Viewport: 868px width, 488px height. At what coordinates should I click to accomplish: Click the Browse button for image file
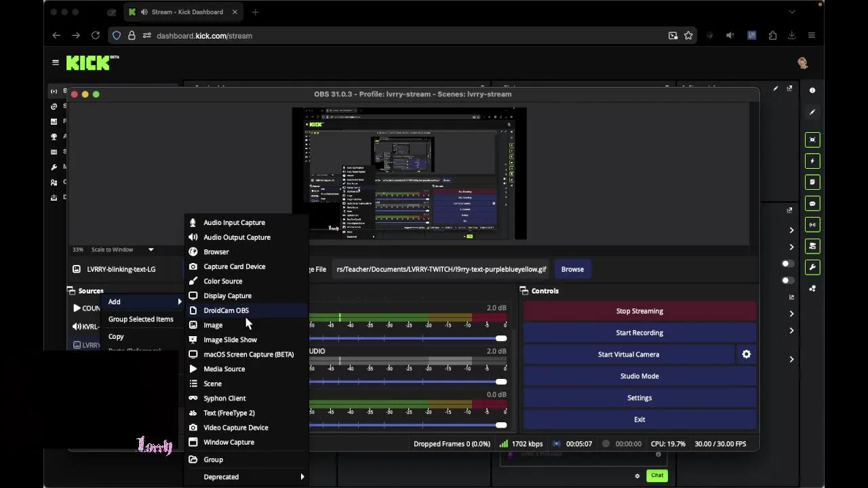pyautogui.click(x=572, y=269)
